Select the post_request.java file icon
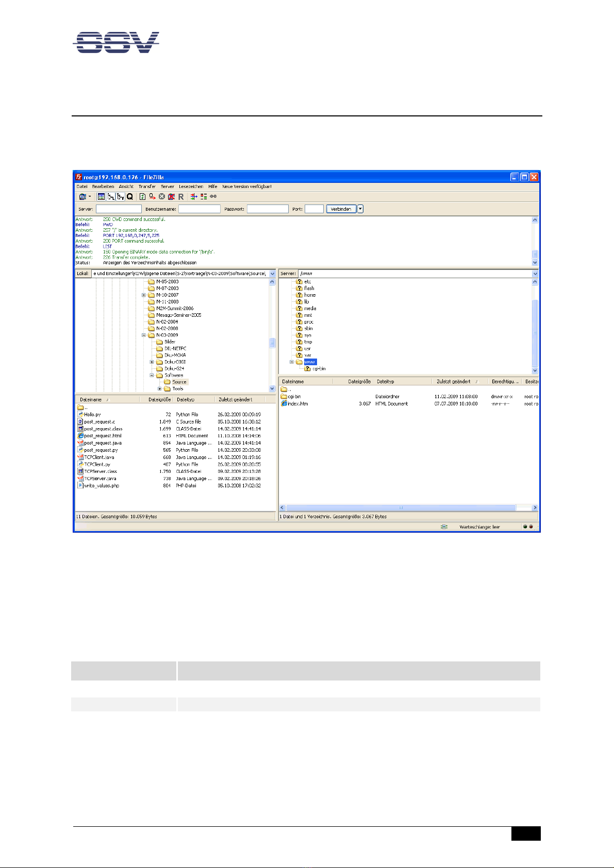The width and height of the screenshot is (614, 868). coord(80,442)
